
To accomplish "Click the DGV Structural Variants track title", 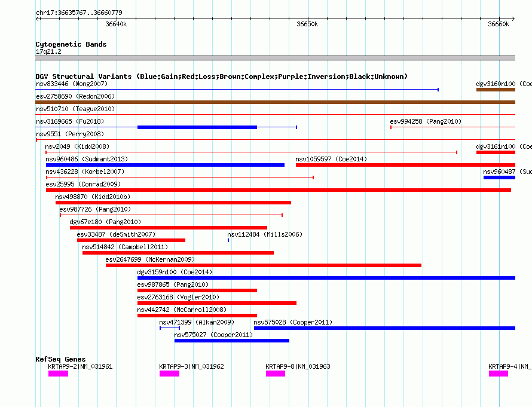I will [x=221, y=76].
